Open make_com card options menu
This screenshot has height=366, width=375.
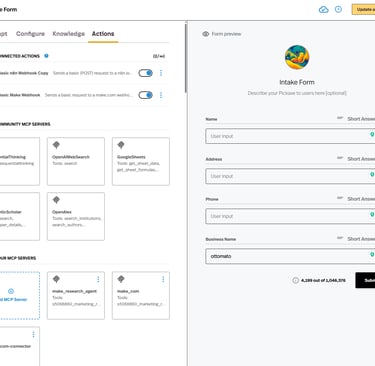pos(163,279)
